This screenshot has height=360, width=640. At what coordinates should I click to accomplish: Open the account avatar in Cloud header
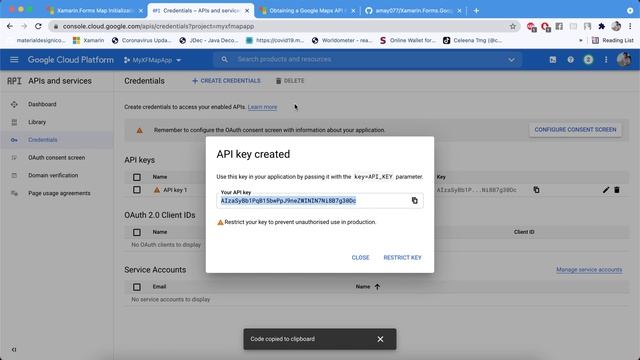624,60
